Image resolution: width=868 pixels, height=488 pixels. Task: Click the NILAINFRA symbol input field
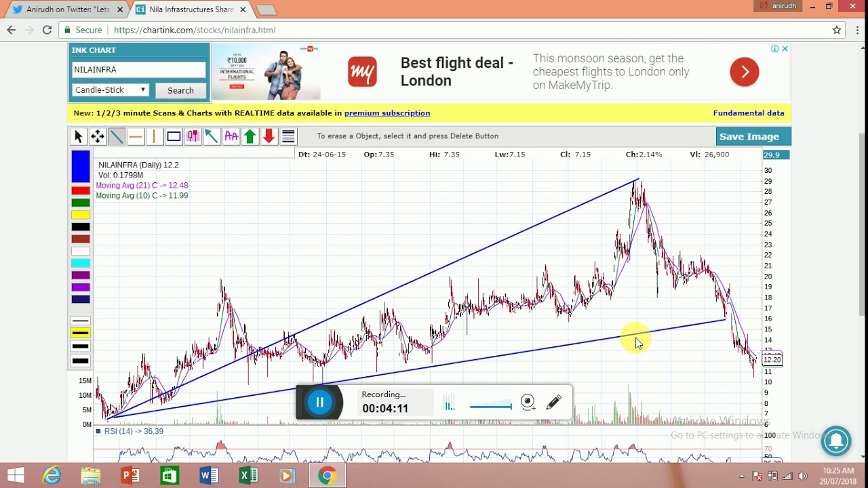[138, 70]
